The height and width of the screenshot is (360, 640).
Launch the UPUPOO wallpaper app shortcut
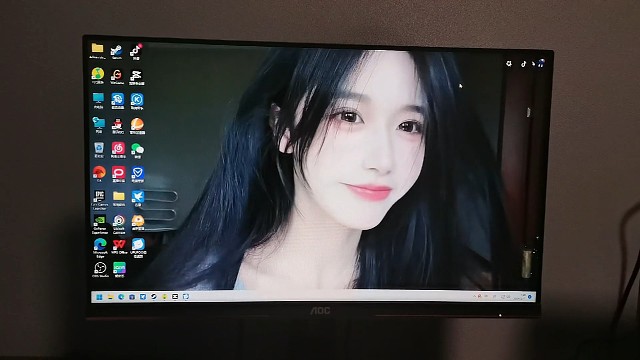(x=138, y=244)
